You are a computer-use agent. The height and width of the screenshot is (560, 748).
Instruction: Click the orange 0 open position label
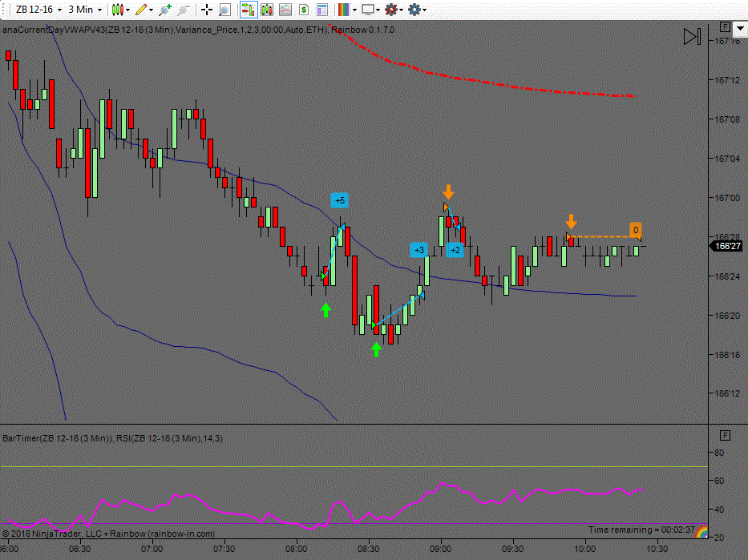[x=636, y=230]
